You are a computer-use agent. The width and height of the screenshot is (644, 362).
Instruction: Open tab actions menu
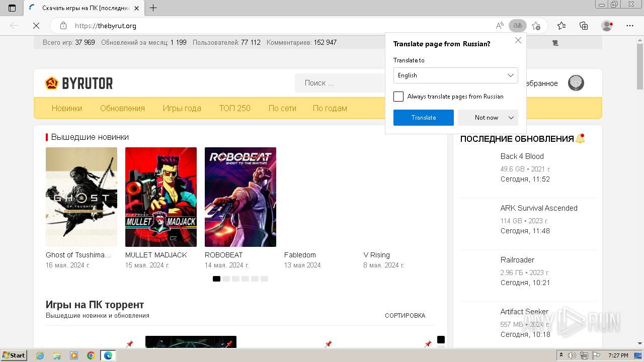coord(12,8)
